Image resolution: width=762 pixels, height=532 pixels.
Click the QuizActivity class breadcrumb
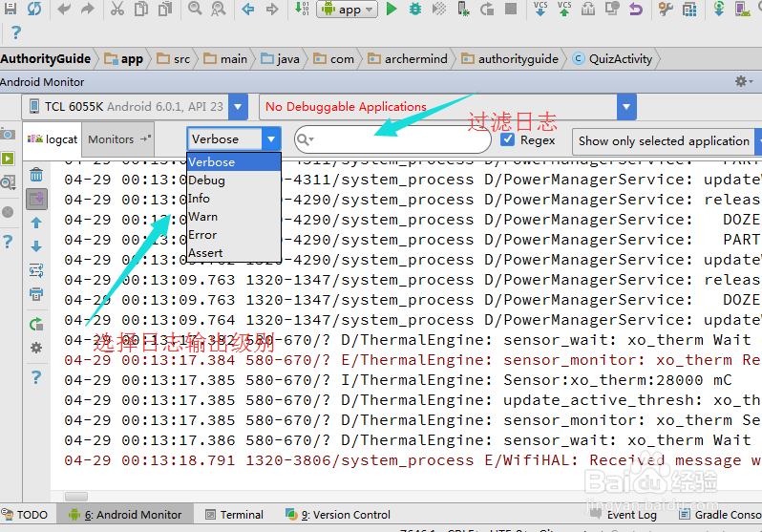(612, 59)
